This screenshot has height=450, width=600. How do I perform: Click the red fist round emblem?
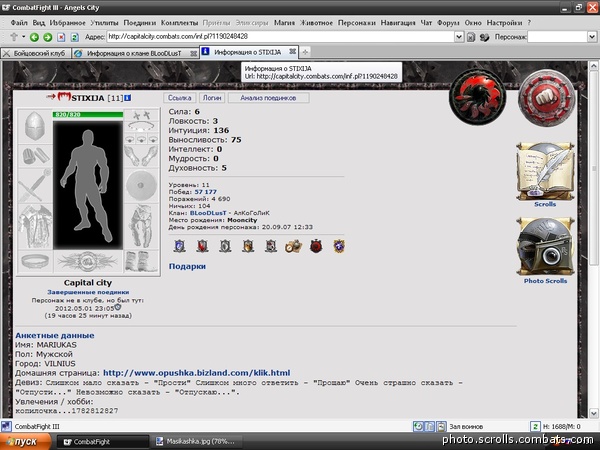click(546, 98)
